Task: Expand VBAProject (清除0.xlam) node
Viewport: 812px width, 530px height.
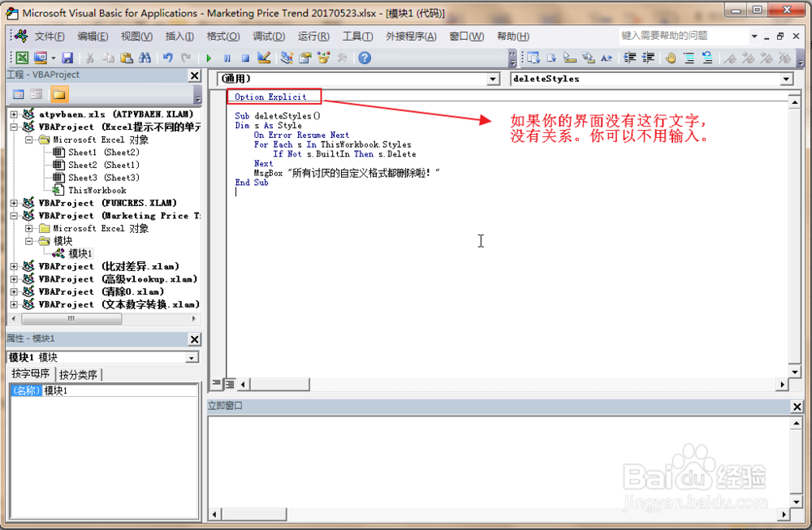Action: pos(14,292)
